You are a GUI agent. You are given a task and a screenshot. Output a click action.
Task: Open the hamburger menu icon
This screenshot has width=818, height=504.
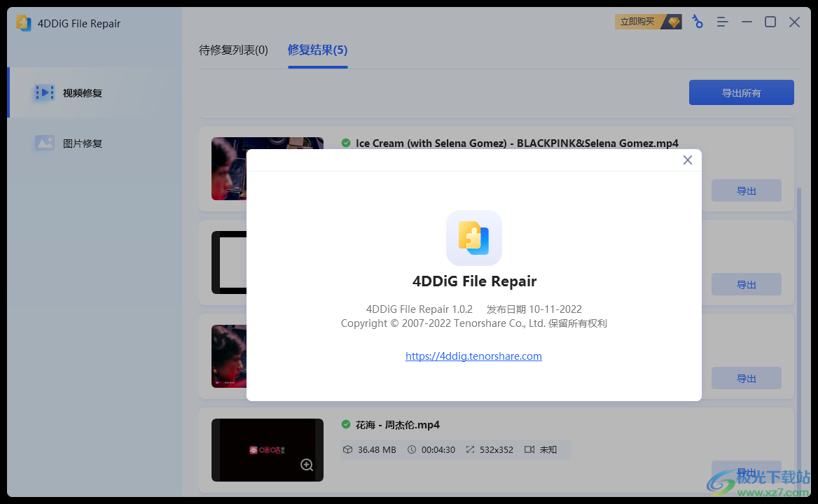pyautogui.click(x=722, y=22)
